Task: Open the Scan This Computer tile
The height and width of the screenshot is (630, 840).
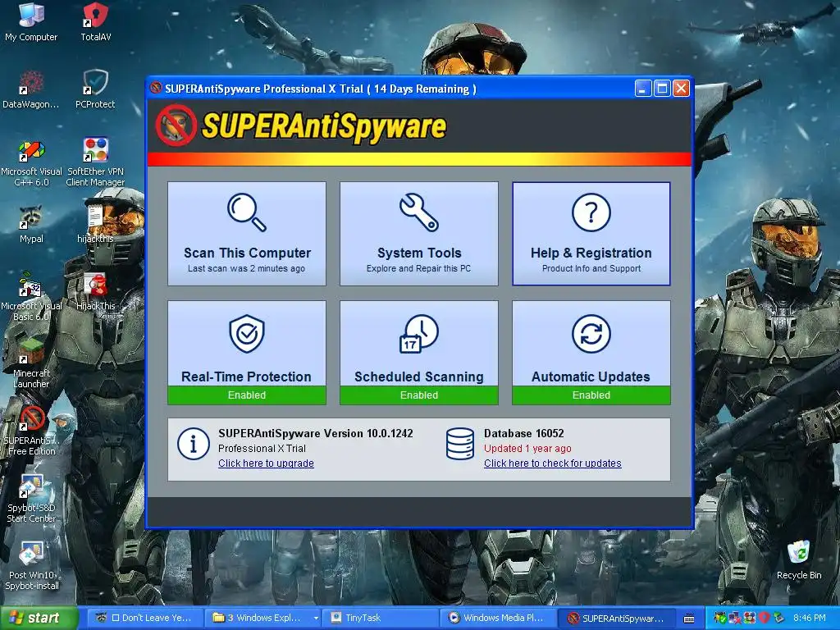Action: pos(246,234)
